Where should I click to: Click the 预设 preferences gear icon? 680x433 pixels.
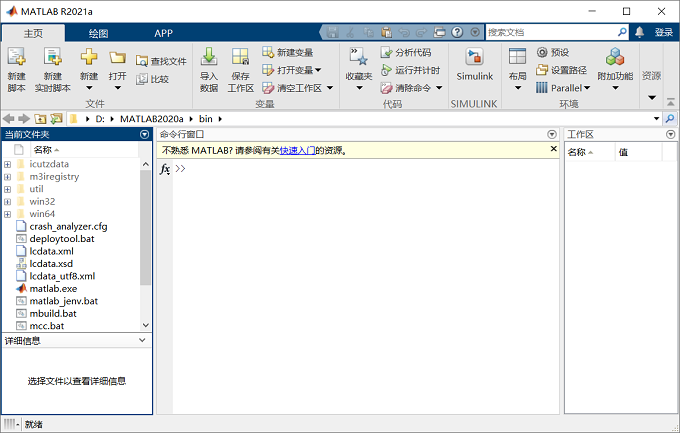coord(542,52)
